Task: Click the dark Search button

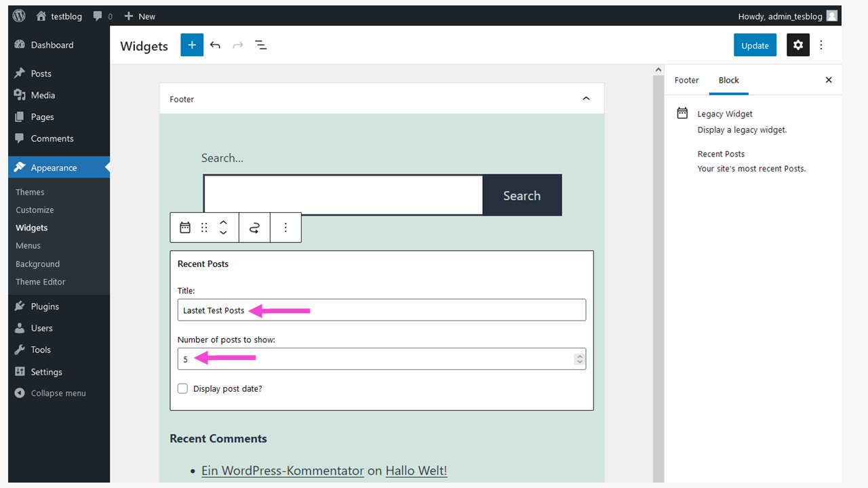Action: [x=522, y=195]
